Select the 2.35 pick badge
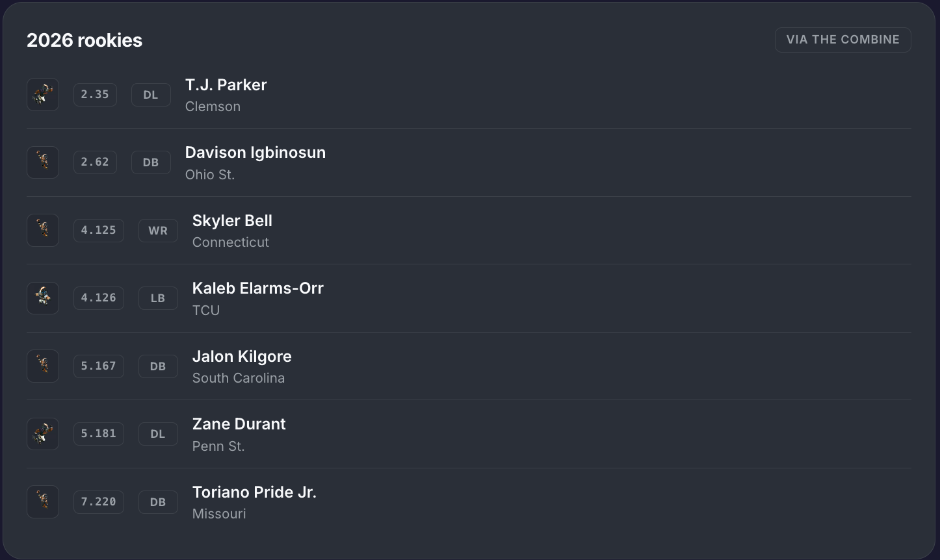The width and height of the screenshot is (940, 560). (x=95, y=94)
